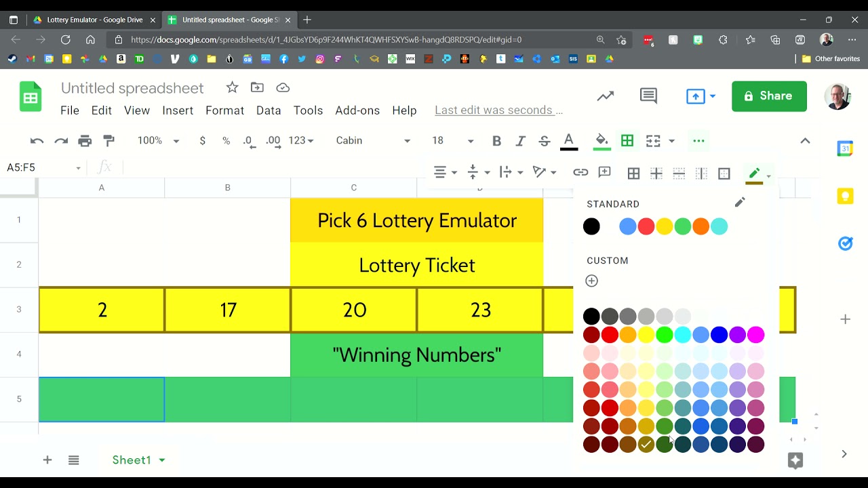Open Google Keep side panel icon
This screenshot has width=868, height=488.
(845, 197)
